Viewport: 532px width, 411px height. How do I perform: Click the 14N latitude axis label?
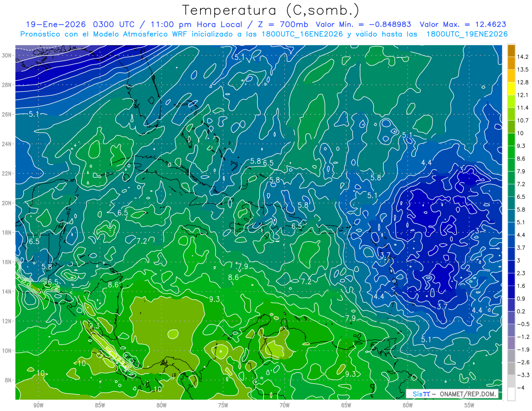click(8, 291)
